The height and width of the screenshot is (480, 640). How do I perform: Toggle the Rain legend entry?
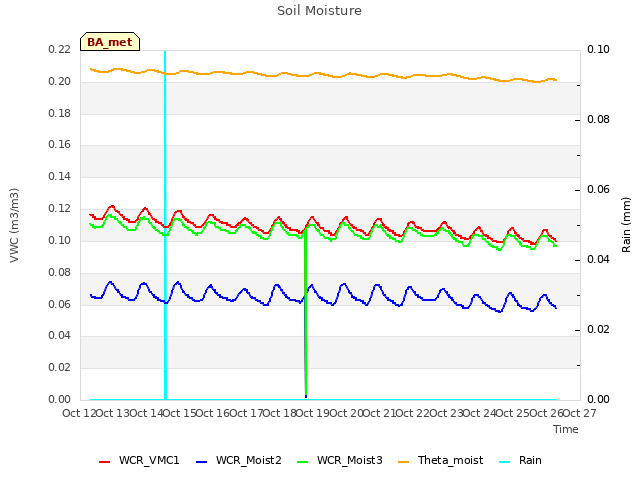(x=521, y=460)
